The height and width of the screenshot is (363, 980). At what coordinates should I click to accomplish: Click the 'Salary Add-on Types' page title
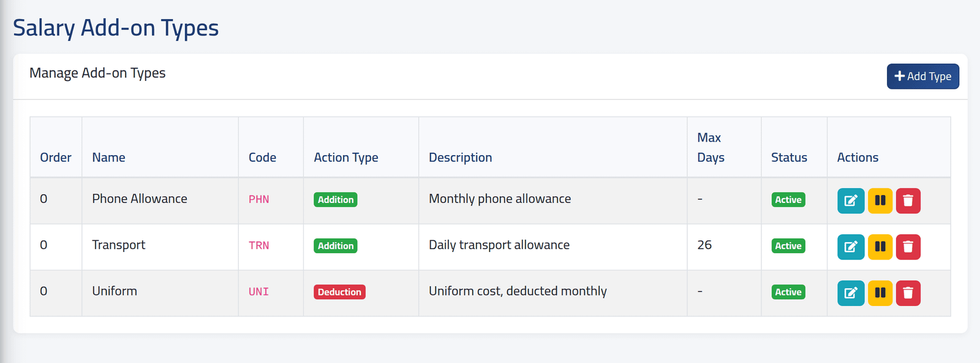(116, 28)
